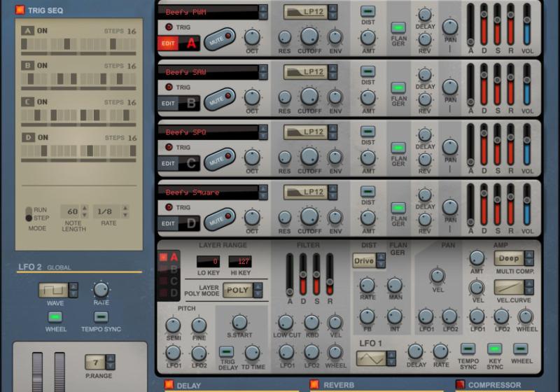
Task: Toggle FLANGER button on layer A
Action: coord(398,27)
